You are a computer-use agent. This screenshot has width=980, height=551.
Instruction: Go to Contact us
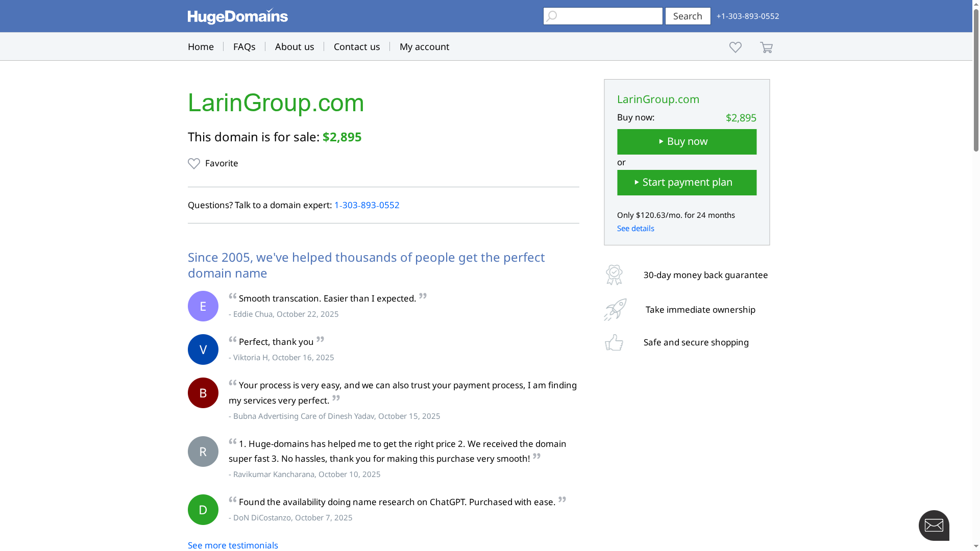(356, 46)
